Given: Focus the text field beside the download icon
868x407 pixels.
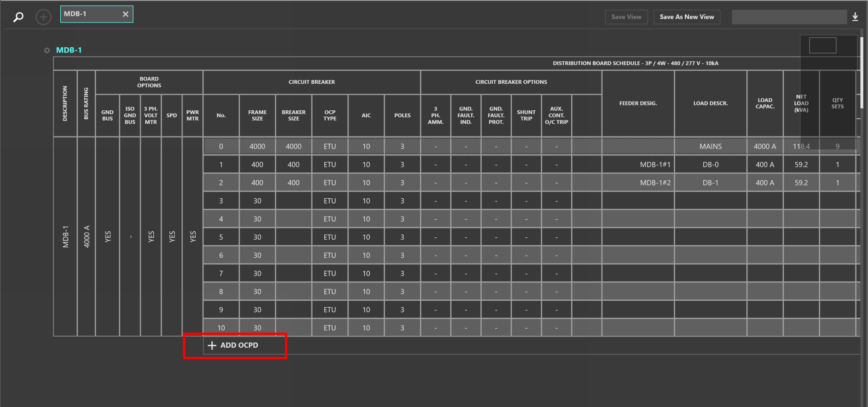Looking at the screenshot, I should click(x=789, y=17).
